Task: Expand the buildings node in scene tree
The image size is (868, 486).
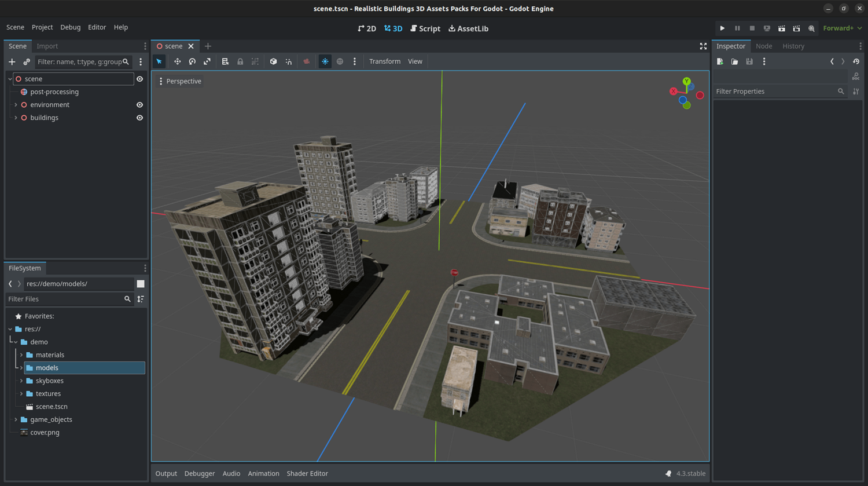Action: (16, 118)
